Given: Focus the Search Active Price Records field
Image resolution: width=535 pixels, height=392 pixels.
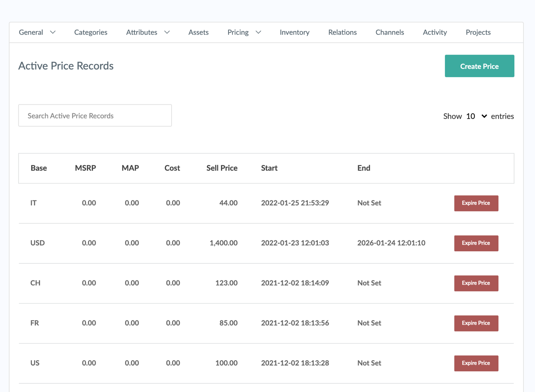Looking at the screenshot, I should (95, 116).
